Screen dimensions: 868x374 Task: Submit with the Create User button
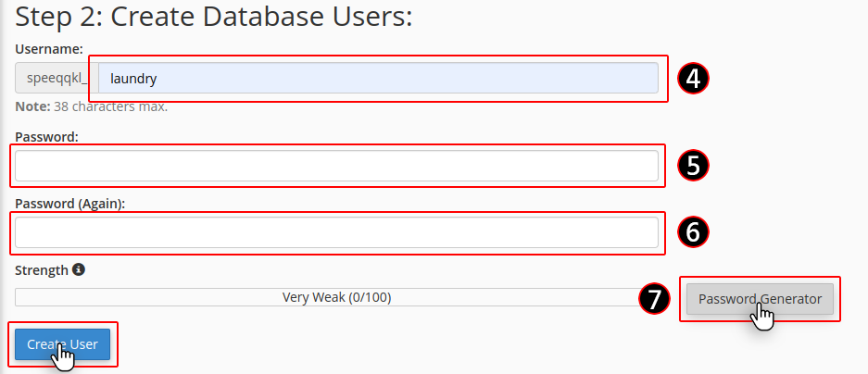pos(63,344)
